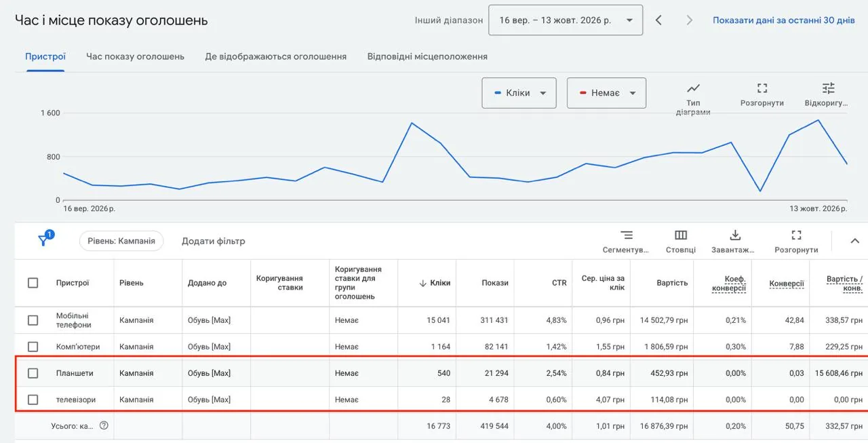Open chart adjust (Відкоригувати) settings icon
The width and height of the screenshot is (868, 443).
click(829, 88)
